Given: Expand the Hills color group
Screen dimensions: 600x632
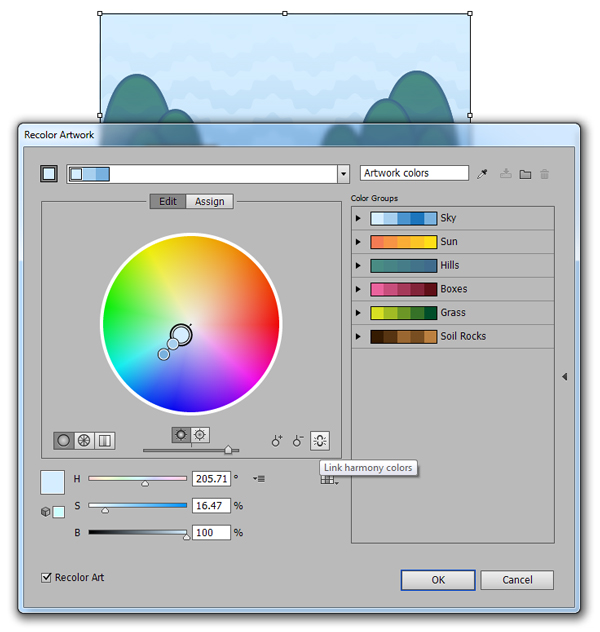Looking at the screenshot, I should click(x=358, y=265).
